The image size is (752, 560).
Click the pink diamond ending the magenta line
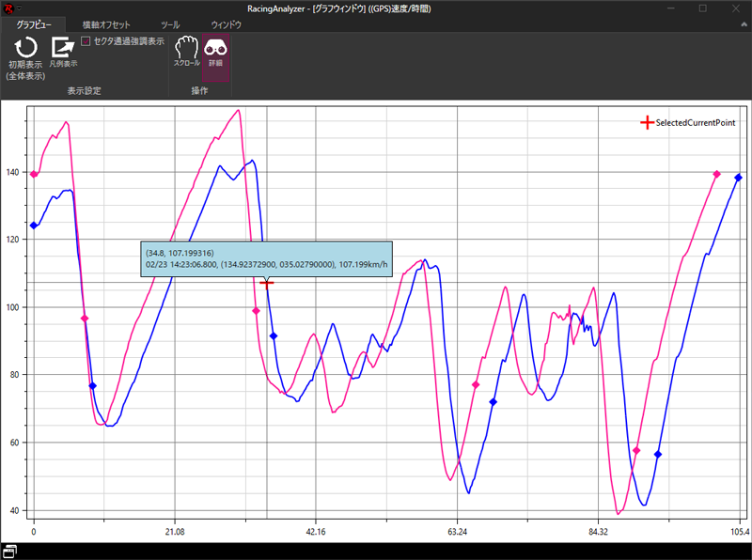[x=716, y=174]
